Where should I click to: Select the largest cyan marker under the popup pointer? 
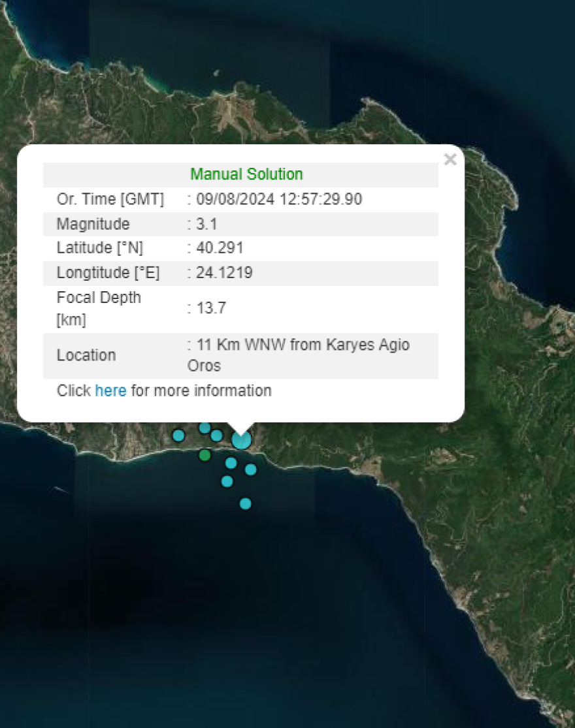[x=241, y=440]
